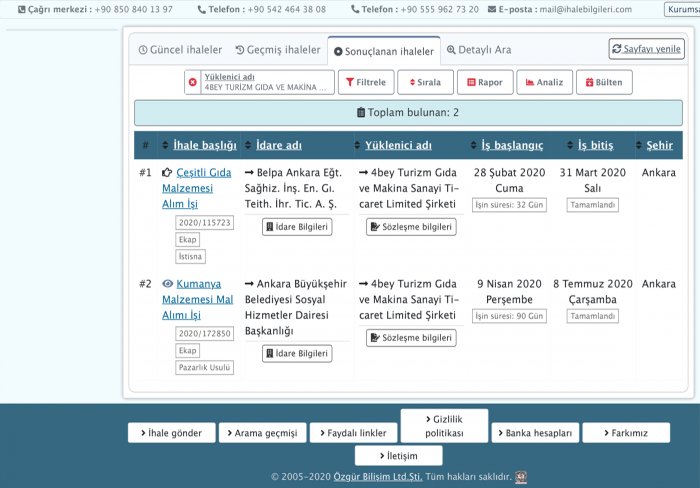Image resolution: width=700 pixels, height=488 pixels.
Task: Open Çeşitli Gıda Malzemesi Alım İşi link
Action: tap(196, 188)
